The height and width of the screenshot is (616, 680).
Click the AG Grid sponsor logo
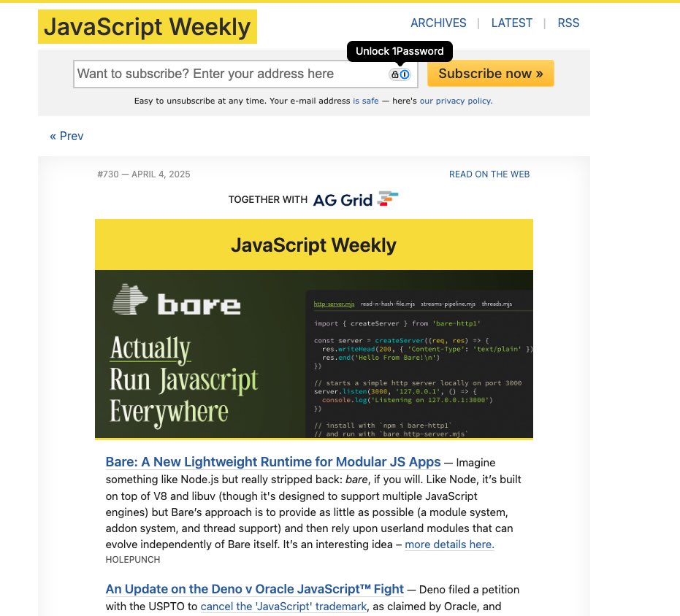(356, 199)
